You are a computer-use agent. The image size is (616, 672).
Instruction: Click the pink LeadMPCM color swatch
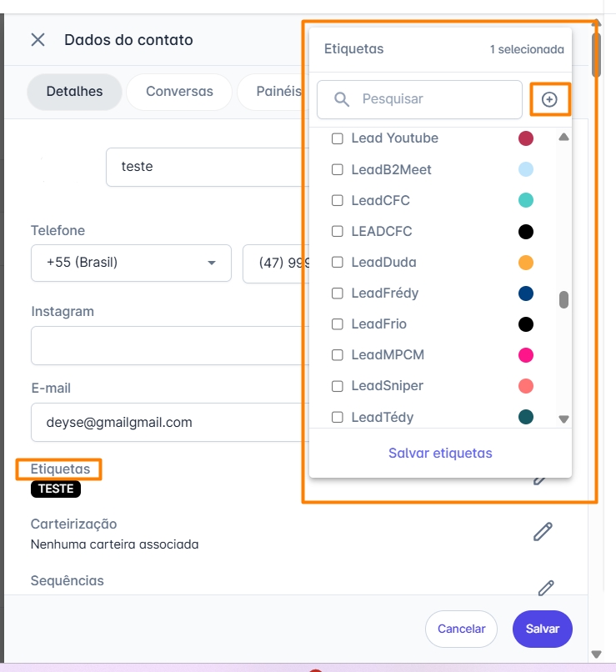(526, 355)
